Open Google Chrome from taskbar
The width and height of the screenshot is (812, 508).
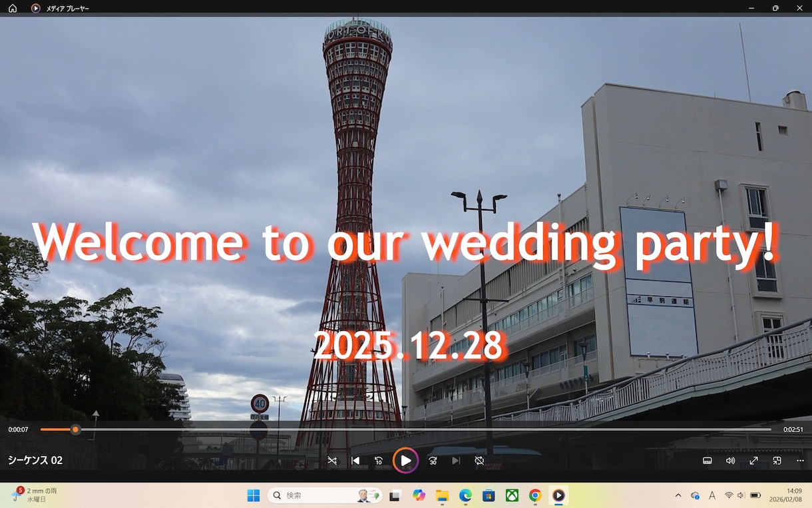[x=535, y=495]
